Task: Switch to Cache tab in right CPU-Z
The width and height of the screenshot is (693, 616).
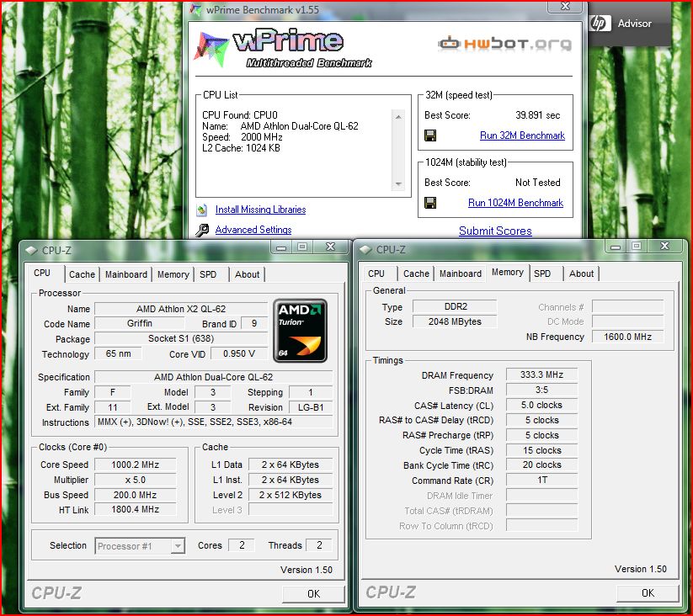Action: pos(416,273)
